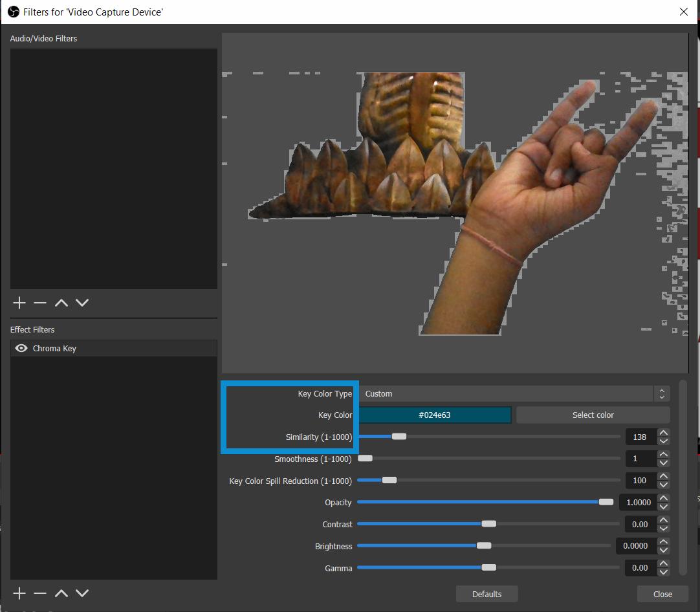Click the Similarity slider handle
This screenshot has height=612, width=700.
click(x=399, y=436)
